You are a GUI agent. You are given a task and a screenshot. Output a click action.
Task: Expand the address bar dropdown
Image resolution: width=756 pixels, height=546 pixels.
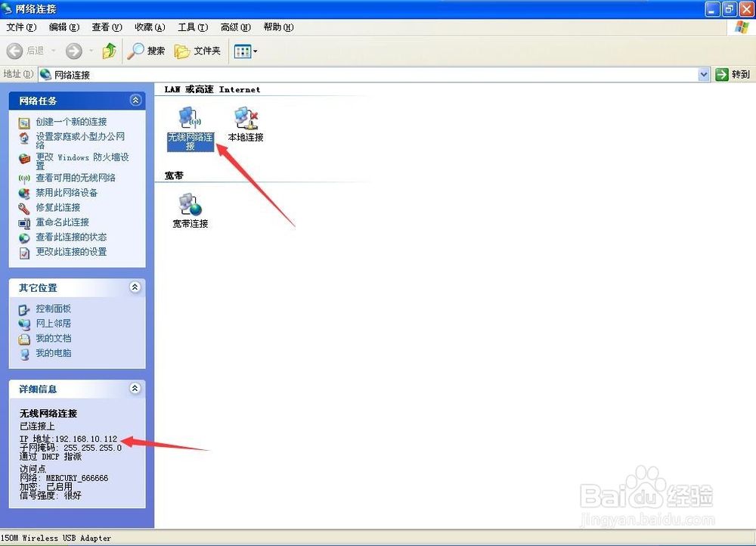pos(704,75)
